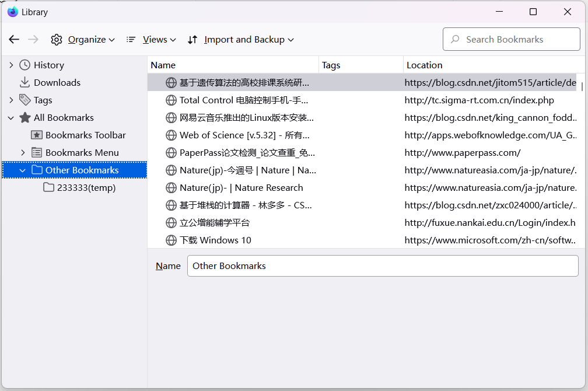
Task: Click the All Bookmarks star icon
Action: tap(25, 117)
